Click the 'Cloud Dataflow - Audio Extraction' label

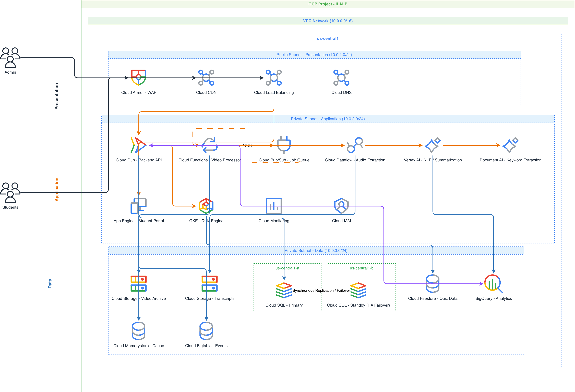(x=355, y=160)
